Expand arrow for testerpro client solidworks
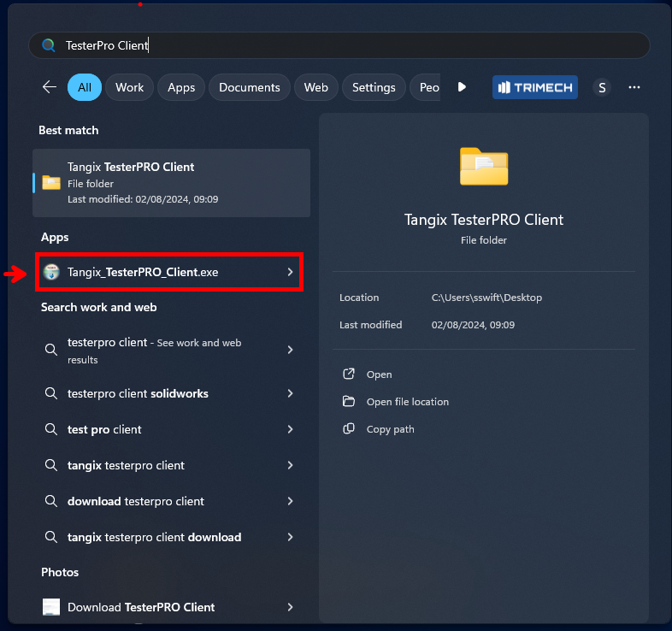This screenshot has width=672, height=631. point(290,393)
